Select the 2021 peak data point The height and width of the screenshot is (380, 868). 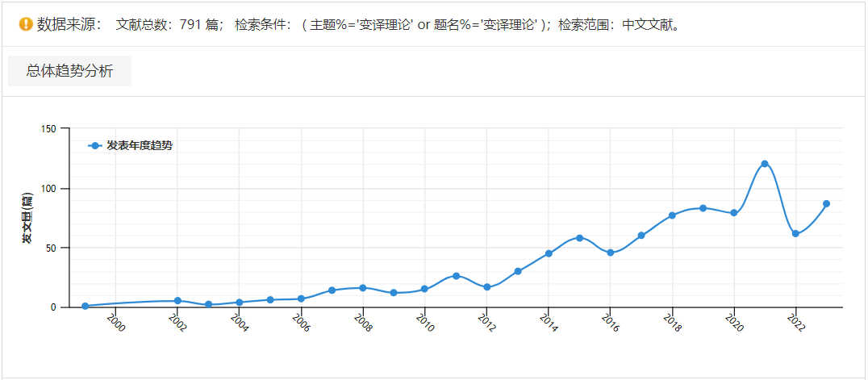click(x=765, y=164)
